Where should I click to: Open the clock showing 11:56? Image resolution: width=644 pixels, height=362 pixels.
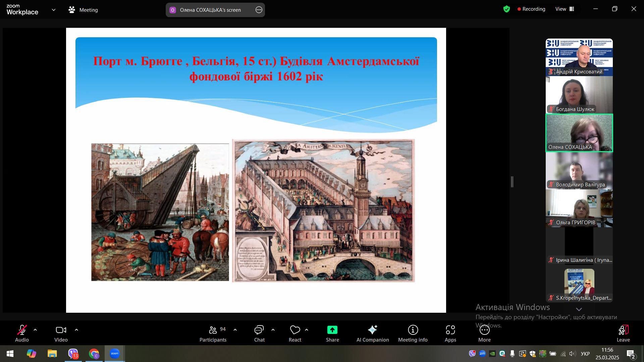607,354
